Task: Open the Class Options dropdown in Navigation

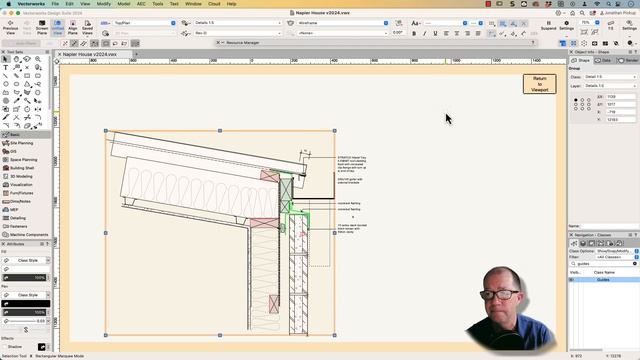Action: (x=617, y=251)
